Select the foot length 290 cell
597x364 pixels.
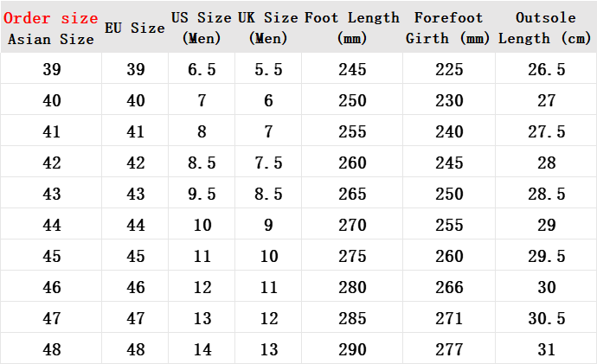[x=352, y=350]
